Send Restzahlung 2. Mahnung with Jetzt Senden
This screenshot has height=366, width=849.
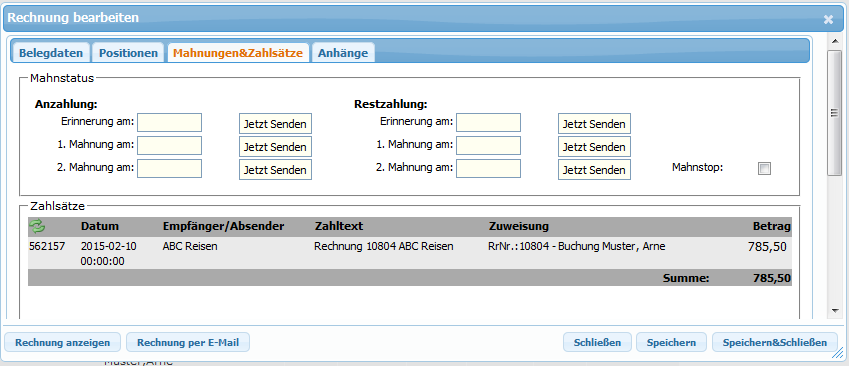[x=594, y=169]
